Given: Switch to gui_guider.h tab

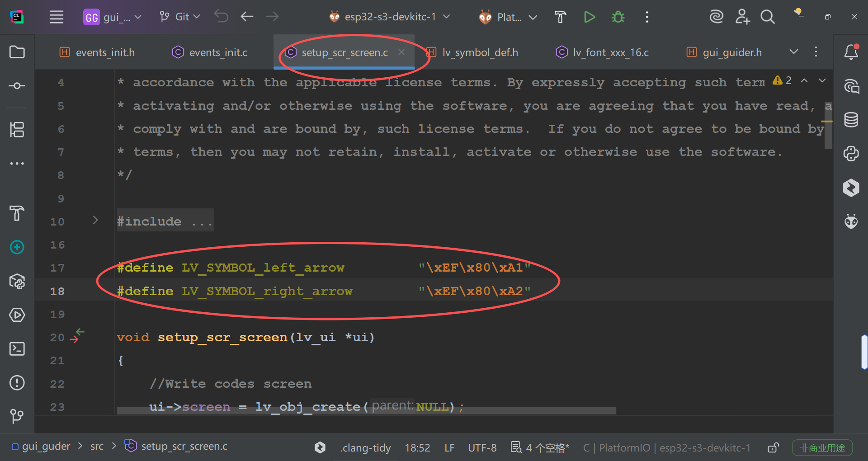Looking at the screenshot, I should point(724,52).
